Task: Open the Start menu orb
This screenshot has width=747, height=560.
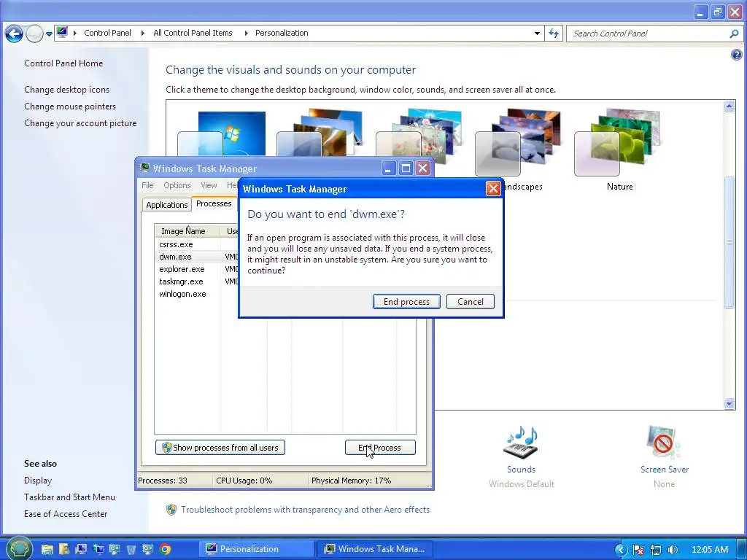Action: pos(19,548)
